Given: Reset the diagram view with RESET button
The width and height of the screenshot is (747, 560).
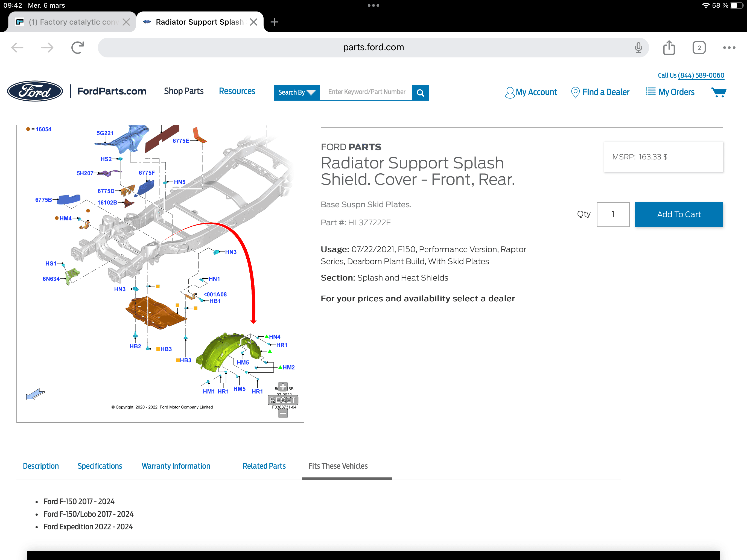Looking at the screenshot, I should point(283,400).
